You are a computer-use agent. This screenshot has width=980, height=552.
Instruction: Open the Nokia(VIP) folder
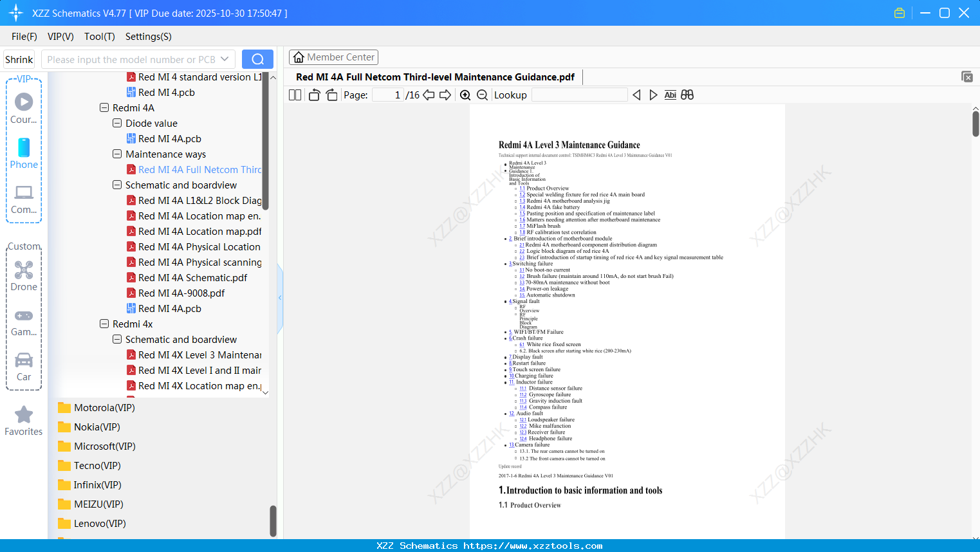pos(89,427)
